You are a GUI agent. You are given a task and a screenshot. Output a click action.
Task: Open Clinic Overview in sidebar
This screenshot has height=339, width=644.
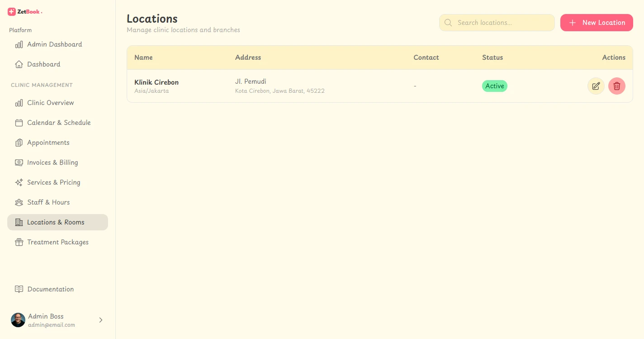57,103
